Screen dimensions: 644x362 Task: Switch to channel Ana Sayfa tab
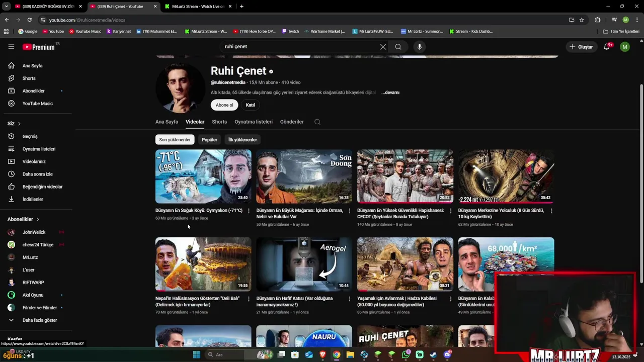coord(167,122)
